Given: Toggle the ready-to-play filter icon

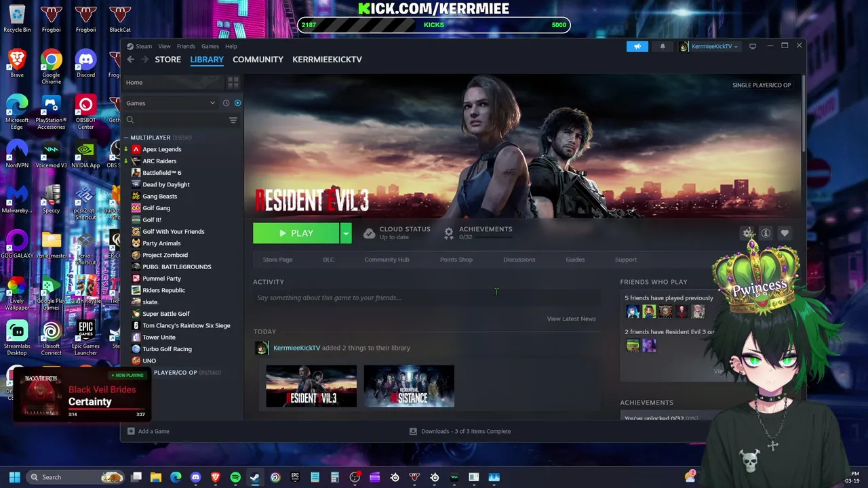Looking at the screenshot, I should 237,103.
